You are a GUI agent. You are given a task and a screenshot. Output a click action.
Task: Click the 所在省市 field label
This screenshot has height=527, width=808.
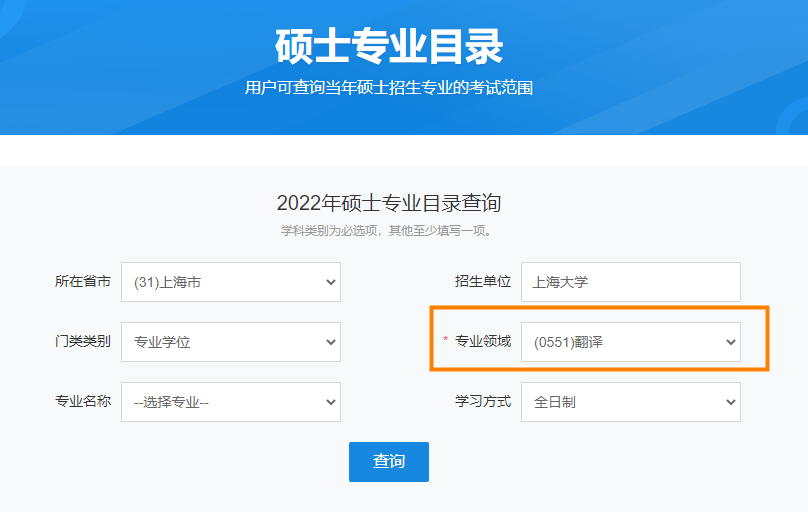point(83,282)
